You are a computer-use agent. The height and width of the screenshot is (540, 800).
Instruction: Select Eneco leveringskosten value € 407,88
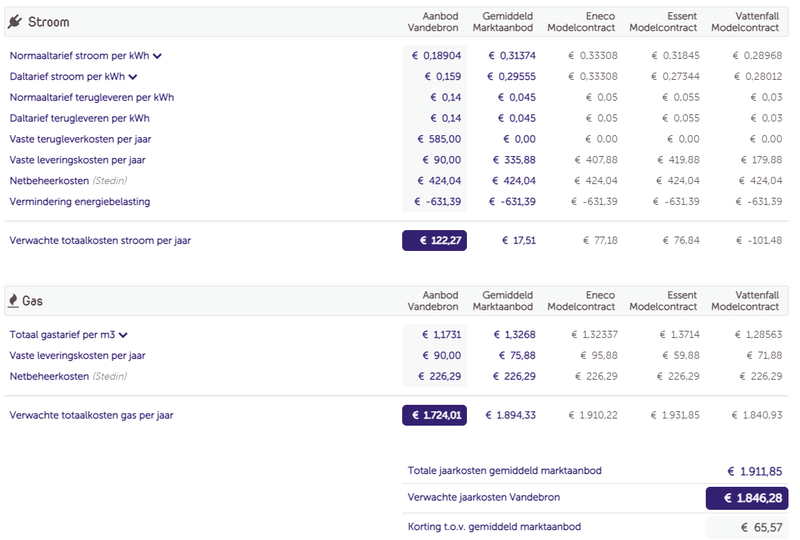596,160
